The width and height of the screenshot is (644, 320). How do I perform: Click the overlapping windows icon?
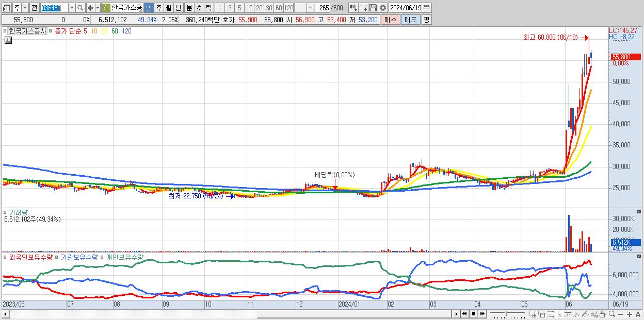[x=542, y=314]
